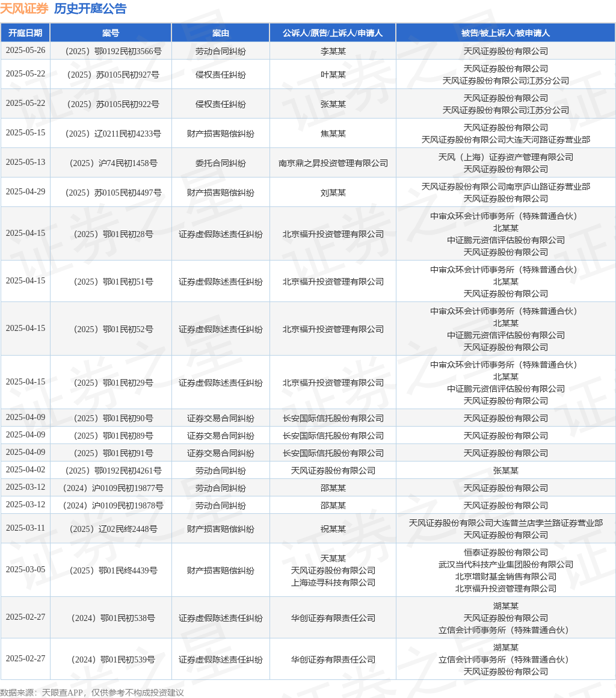
Task: Click 湖某某 in 鄂01民初539号 row
Action: [506, 647]
